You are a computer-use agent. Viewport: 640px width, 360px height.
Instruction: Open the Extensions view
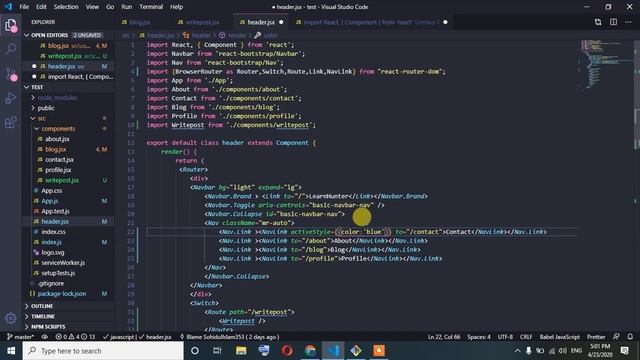[x=11, y=122]
